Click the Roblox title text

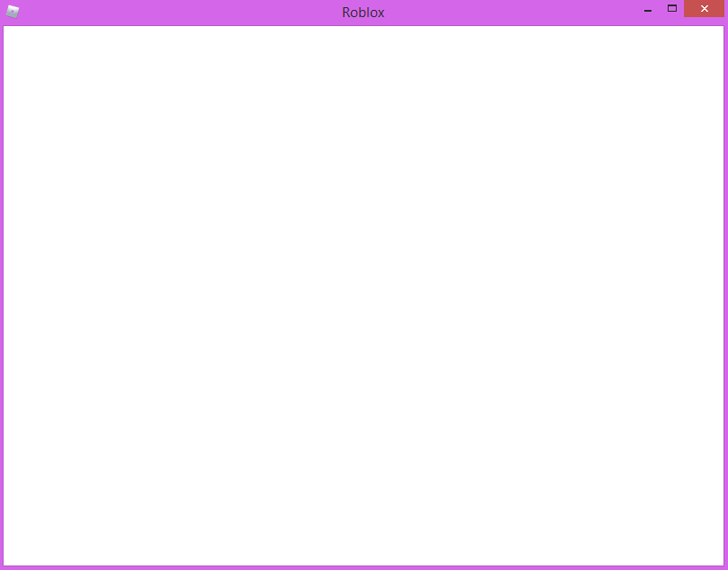[362, 12]
